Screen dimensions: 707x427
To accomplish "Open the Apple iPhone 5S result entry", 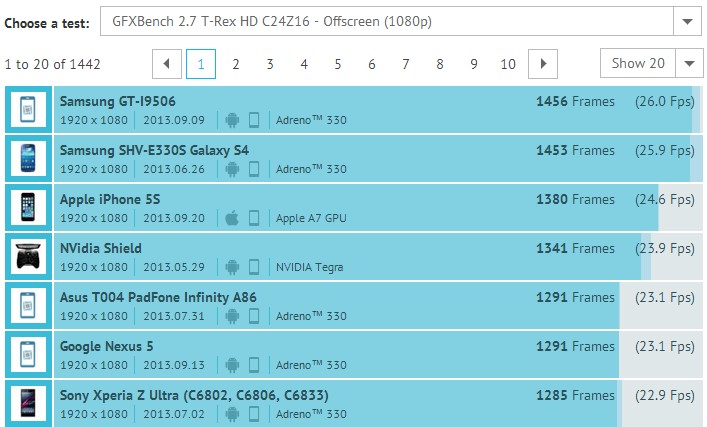I will click(x=110, y=199).
